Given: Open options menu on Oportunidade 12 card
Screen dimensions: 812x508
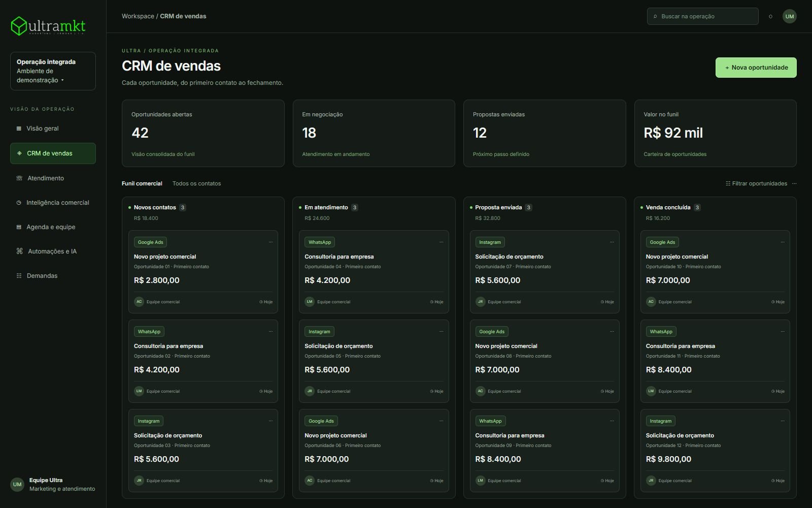Looking at the screenshot, I should 782,421.
